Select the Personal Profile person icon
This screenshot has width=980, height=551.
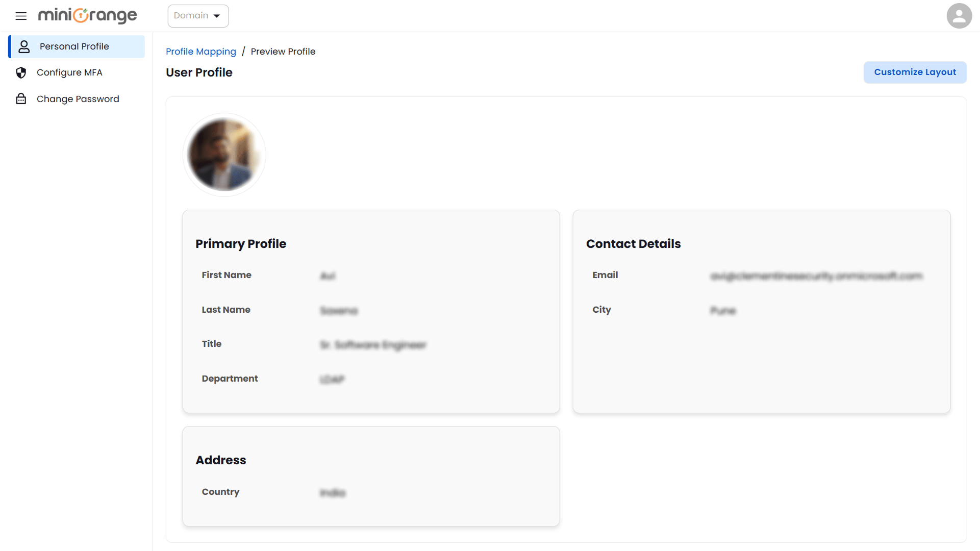point(24,46)
